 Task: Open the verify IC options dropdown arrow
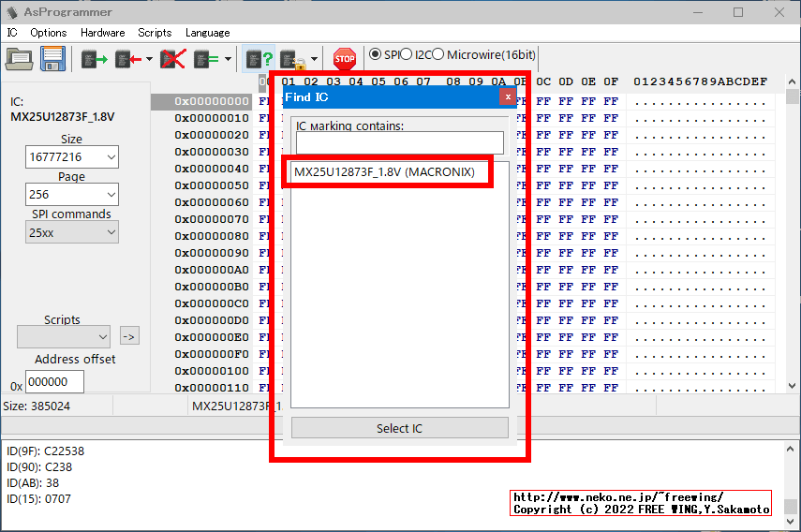click(228, 59)
